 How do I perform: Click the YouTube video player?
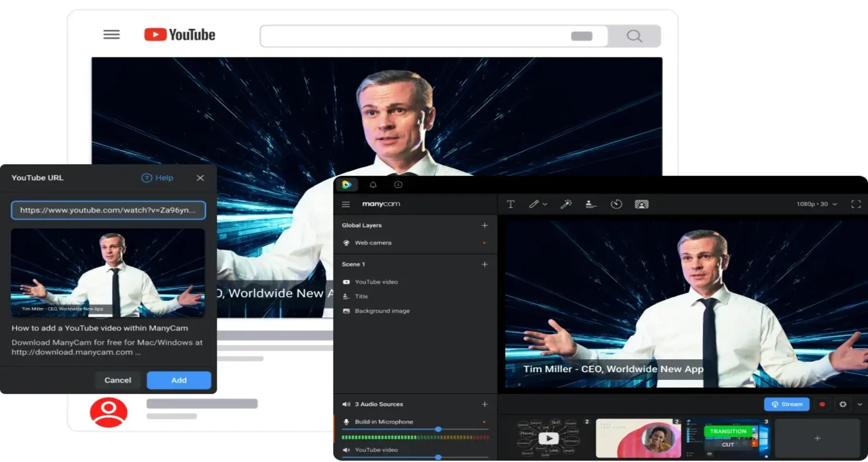coord(377,117)
